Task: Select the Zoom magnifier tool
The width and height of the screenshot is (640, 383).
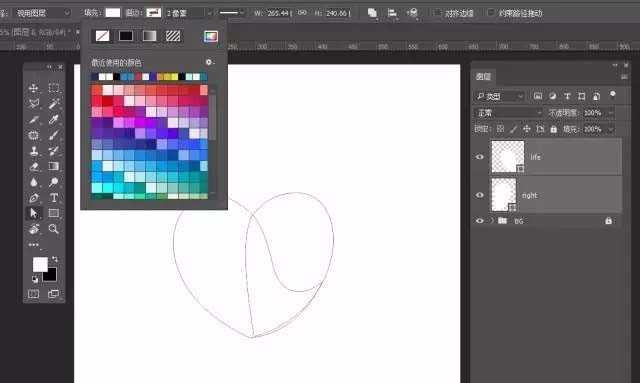Action: coord(53,229)
